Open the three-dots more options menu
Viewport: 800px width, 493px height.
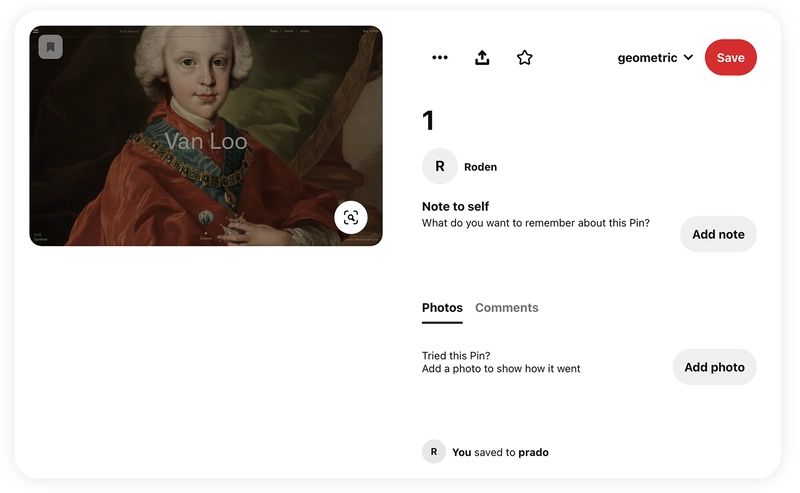coord(440,58)
